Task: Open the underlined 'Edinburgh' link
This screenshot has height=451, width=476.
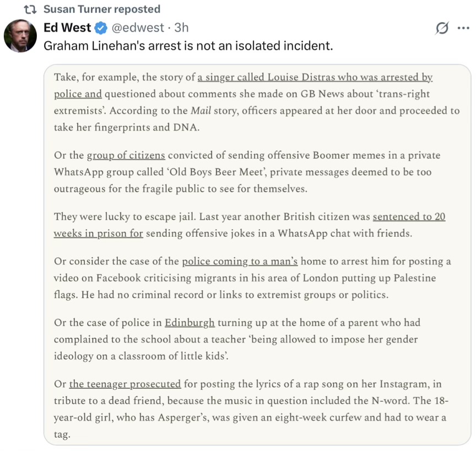Action: point(190,323)
